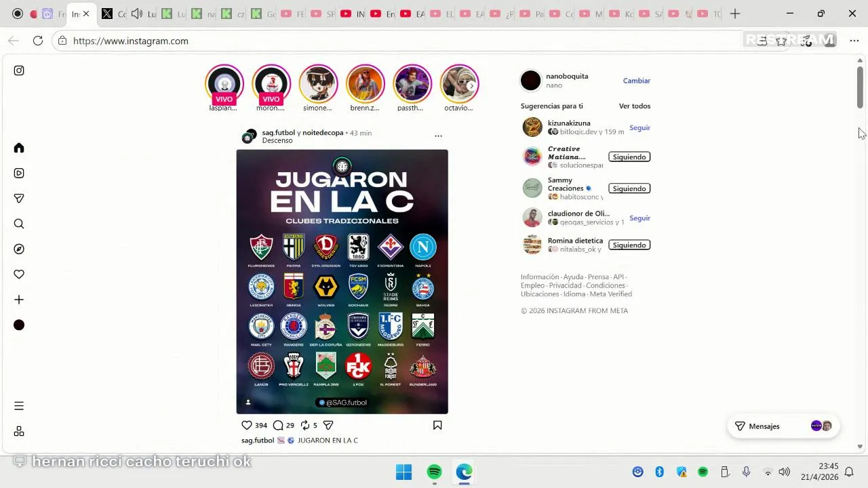Image resolution: width=868 pixels, height=488 pixels.
Task: Click the page scrollbar thumb
Action: (x=860, y=87)
